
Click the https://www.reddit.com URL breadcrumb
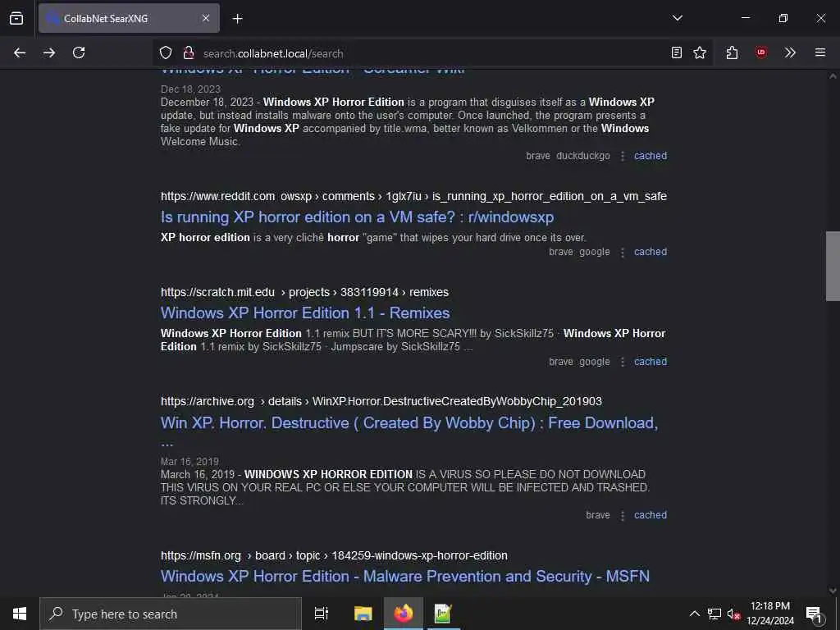point(413,196)
